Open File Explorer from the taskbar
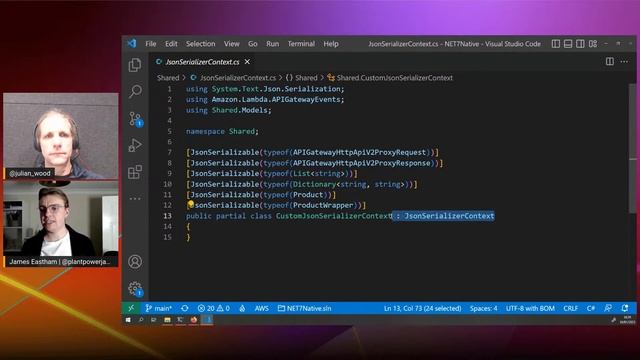The width and height of the screenshot is (640, 360). 167,320
